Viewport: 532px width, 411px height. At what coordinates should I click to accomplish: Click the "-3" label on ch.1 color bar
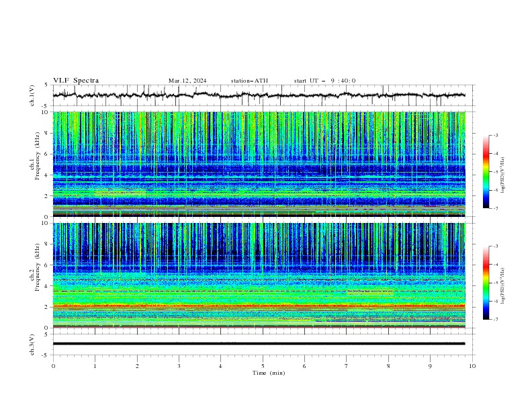pos(496,135)
